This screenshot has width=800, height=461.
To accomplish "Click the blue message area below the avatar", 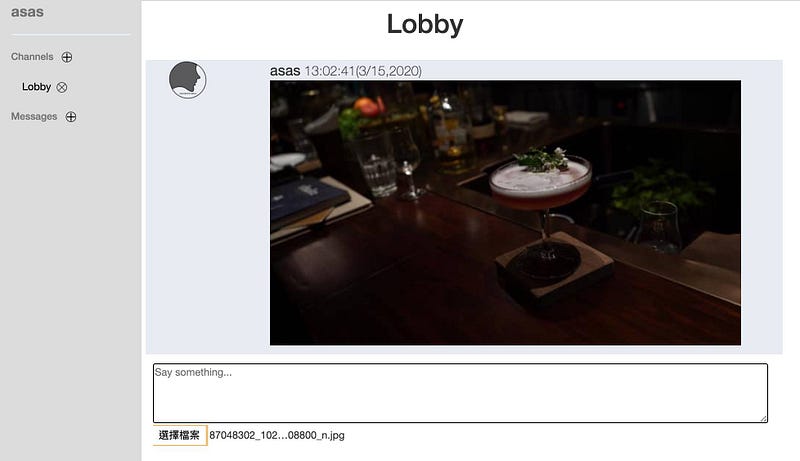I will [x=207, y=224].
